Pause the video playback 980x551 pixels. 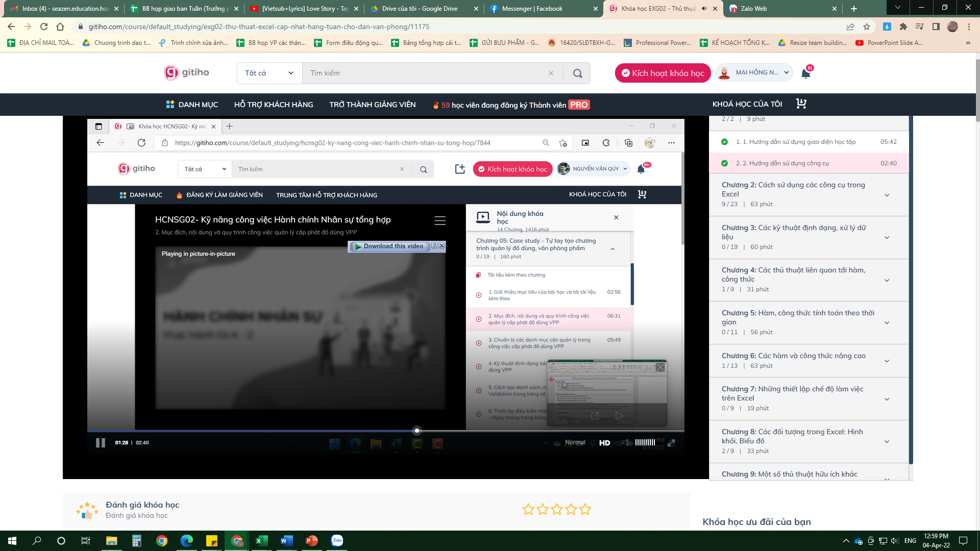101,443
